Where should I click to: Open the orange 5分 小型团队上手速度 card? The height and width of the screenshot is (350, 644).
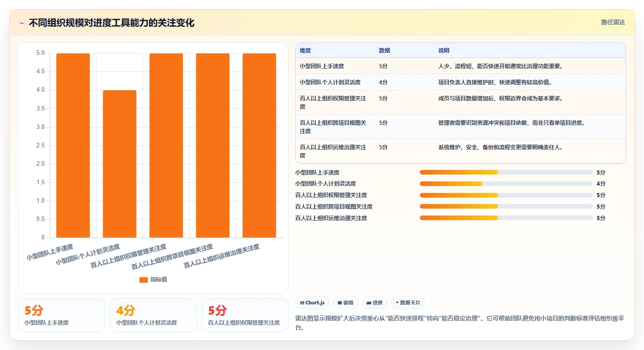[x=61, y=315]
